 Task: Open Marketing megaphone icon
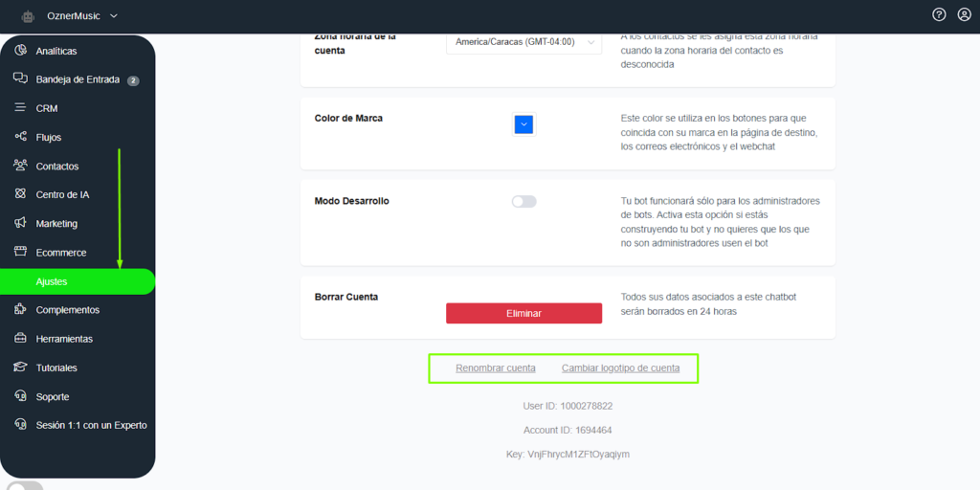[x=20, y=223]
